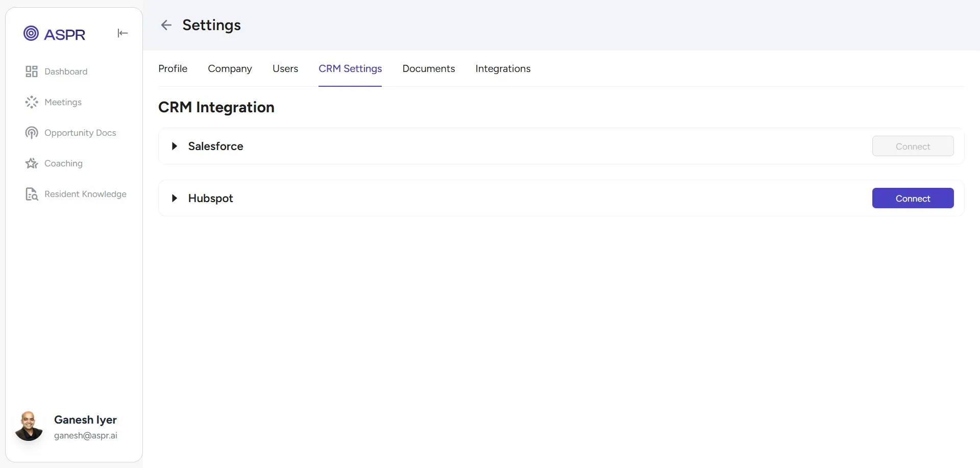
Task: Go back using the Settings arrow
Action: click(166, 25)
